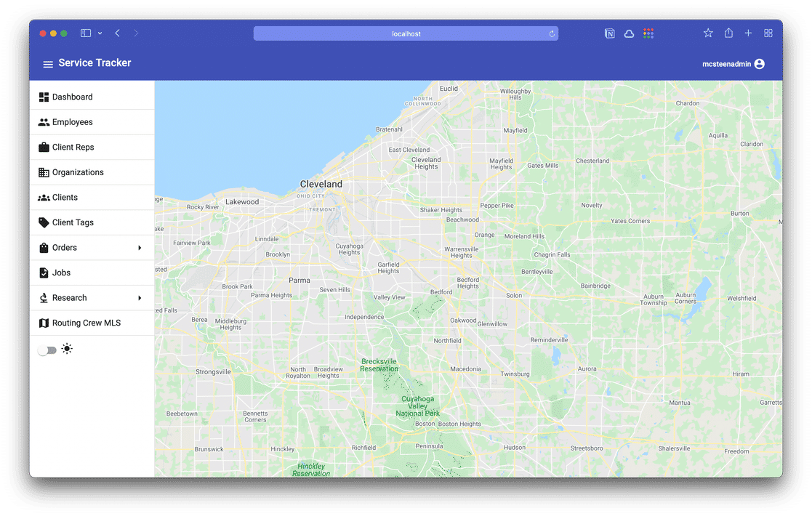The image size is (812, 516).
Task: Open a new tab with the plus icon
Action: [x=748, y=33]
